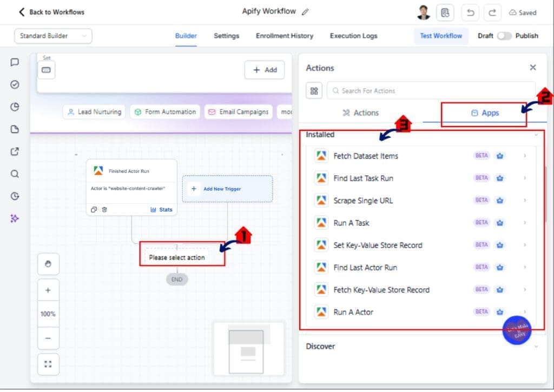This screenshot has width=554, height=392.
Task: Edit workflow name with pencil icon
Action: [x=305, y=12]
